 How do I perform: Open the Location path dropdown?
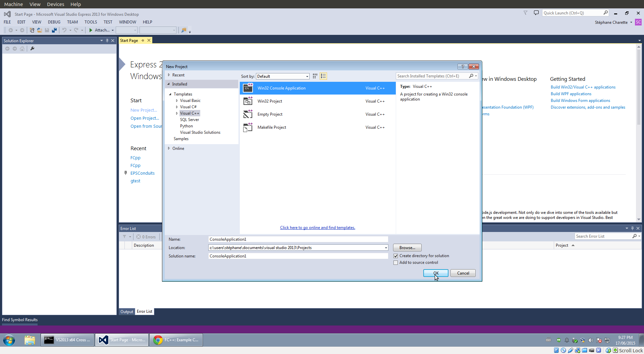[x=386, y=248]
